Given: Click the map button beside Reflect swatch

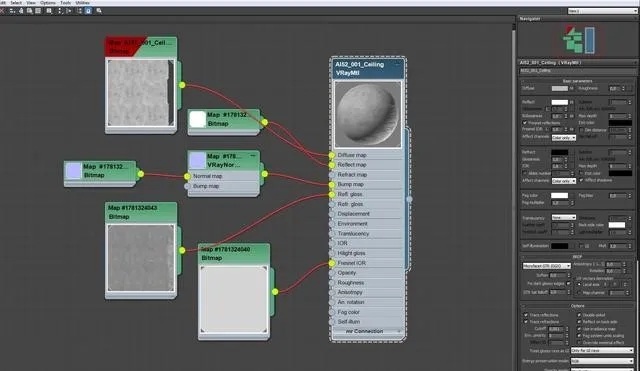Looking at the screenshot, I should pos(571,102).
